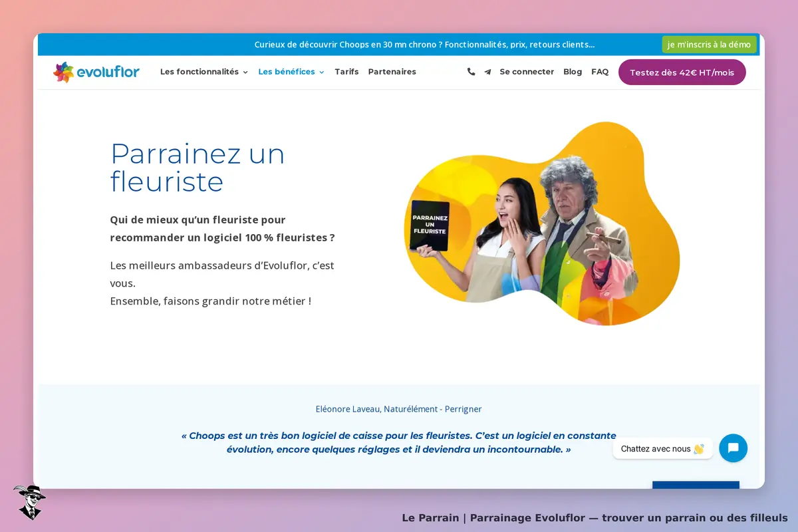
Task: Open the FAQ page
Action: pyautogui.click(x=600, y=72)
